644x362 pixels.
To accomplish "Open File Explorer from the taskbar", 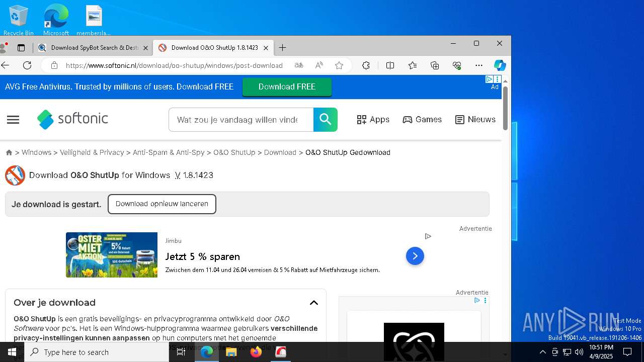I will tap(231, 352).
